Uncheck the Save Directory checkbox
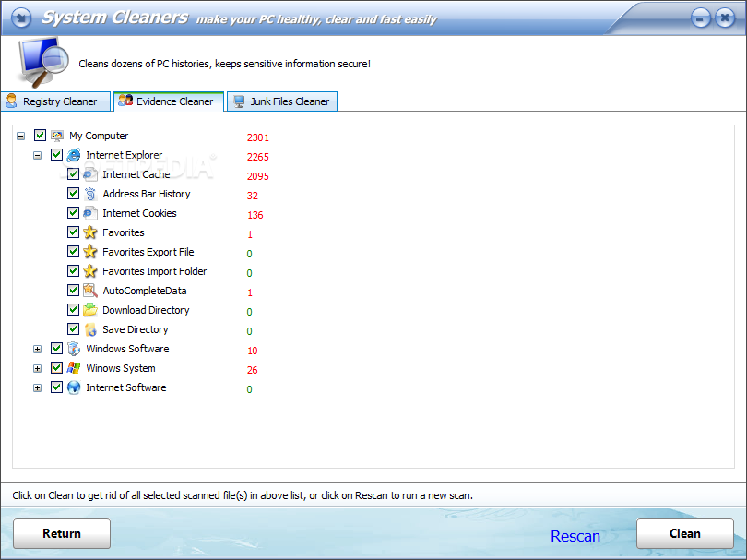 click(x=73, y=328)
